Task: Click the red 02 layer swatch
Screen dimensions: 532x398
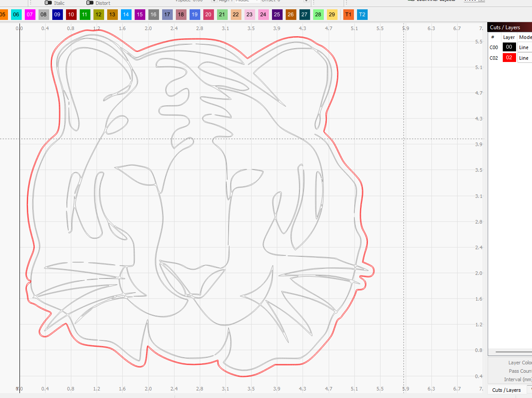Action: pos(509,58)
